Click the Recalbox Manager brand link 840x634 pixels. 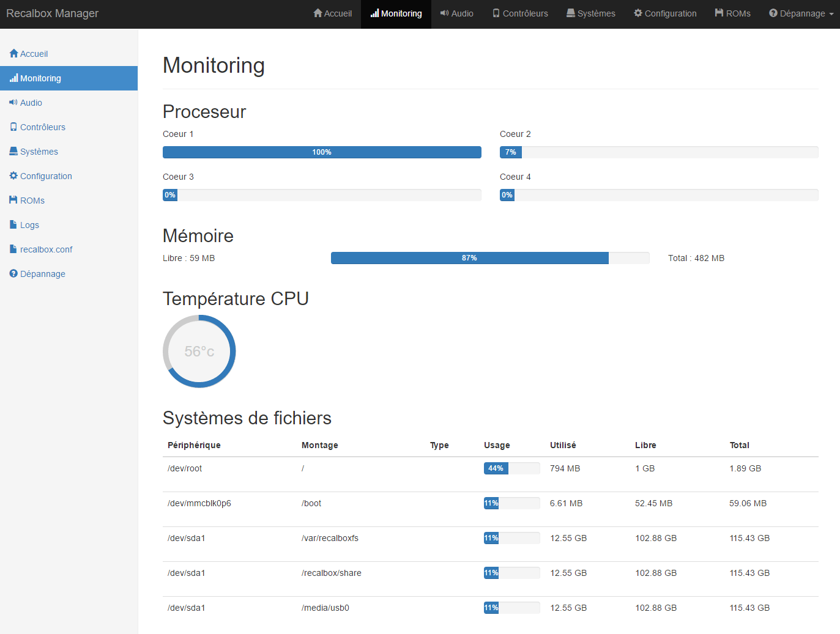52,13
